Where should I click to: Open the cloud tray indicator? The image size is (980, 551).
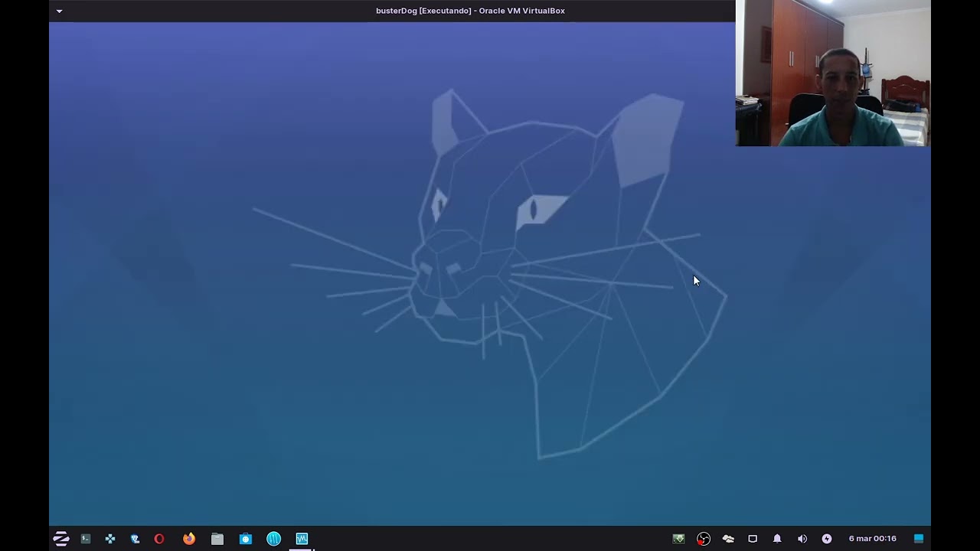tap(728, 539)
